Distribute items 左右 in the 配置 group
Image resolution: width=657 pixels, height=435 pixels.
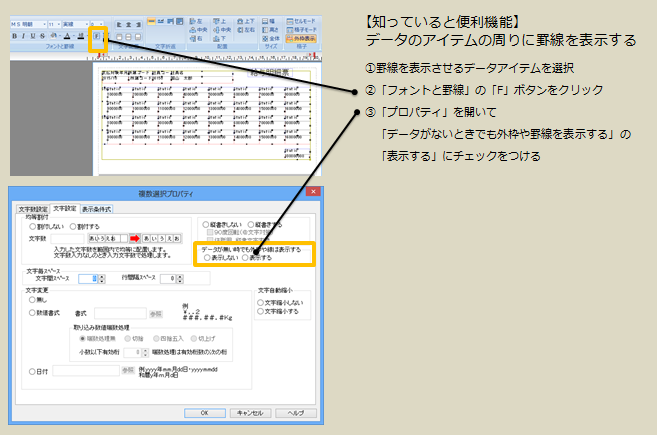click(x=246, y=30)
